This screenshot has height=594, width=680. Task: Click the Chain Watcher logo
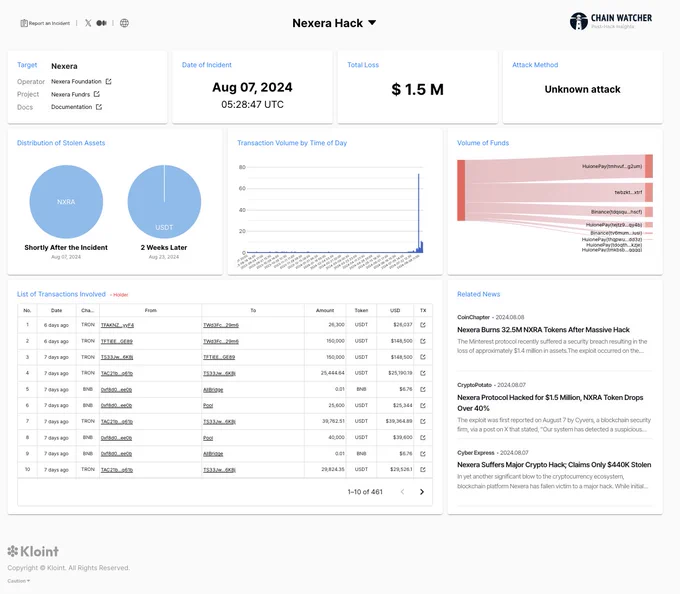coord(611,21)
